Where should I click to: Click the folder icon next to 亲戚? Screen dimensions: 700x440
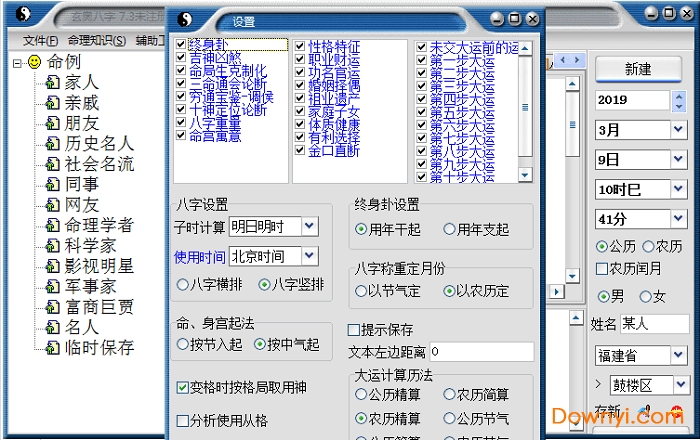click(53, 103)
